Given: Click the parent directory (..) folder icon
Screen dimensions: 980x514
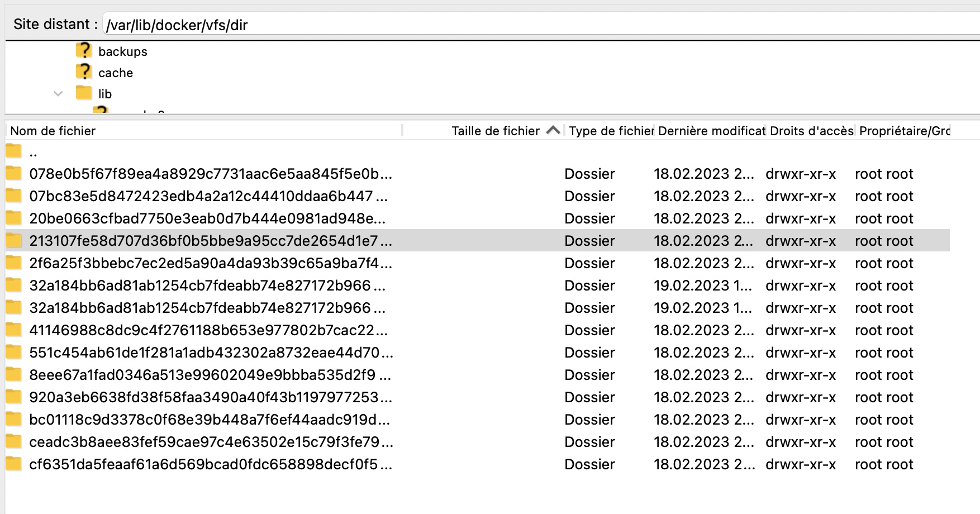Looking at the screenshot, I should [14, 151].
